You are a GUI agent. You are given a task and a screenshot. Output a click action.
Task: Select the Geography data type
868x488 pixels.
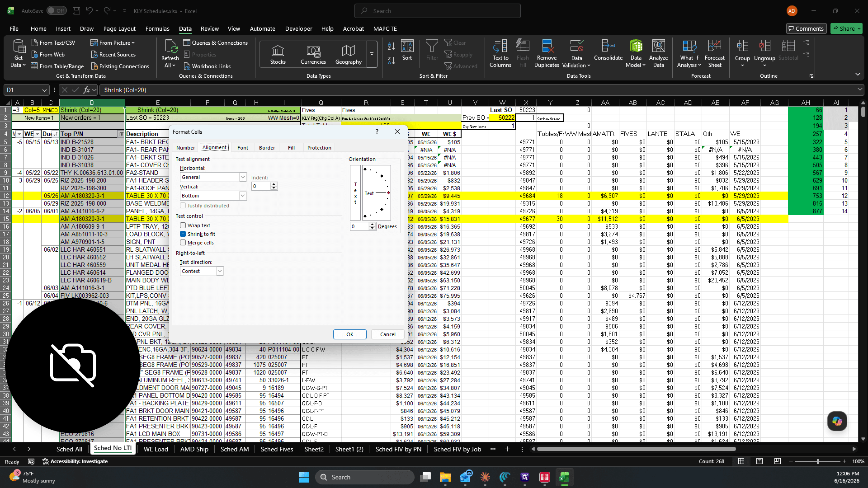click(348, 54)
